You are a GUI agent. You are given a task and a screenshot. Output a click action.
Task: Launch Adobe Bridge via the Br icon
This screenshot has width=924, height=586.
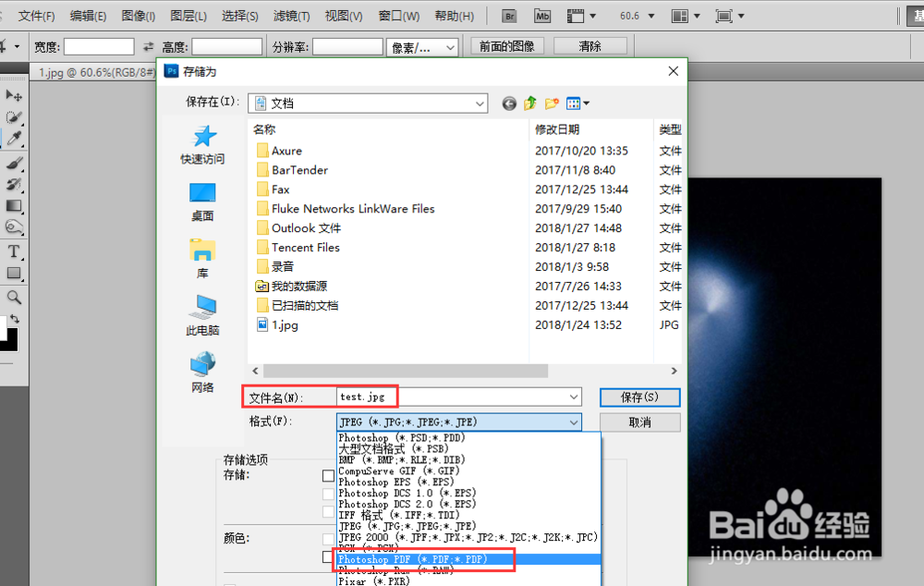coord(511,15)
